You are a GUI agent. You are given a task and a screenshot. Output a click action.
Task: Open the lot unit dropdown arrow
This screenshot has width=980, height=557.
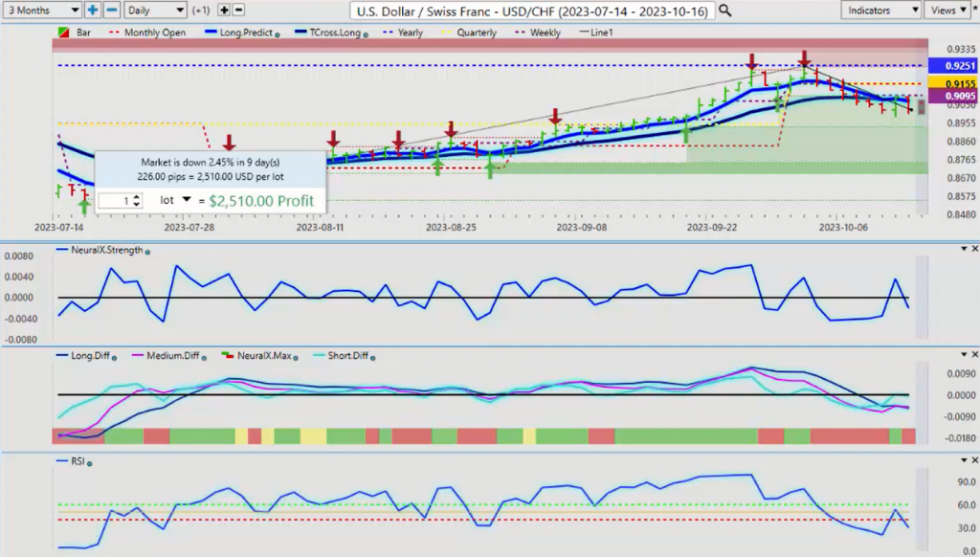coord(187,200)
